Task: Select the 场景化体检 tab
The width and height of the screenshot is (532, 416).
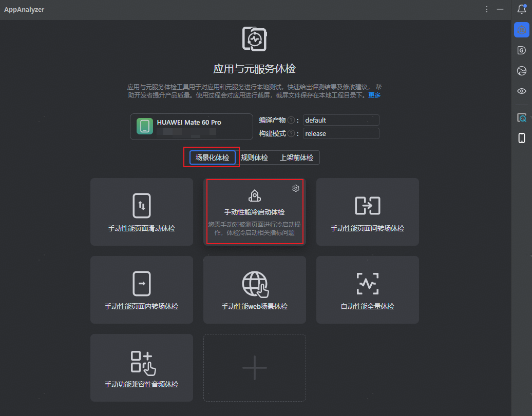Action: tap(213, 157)
